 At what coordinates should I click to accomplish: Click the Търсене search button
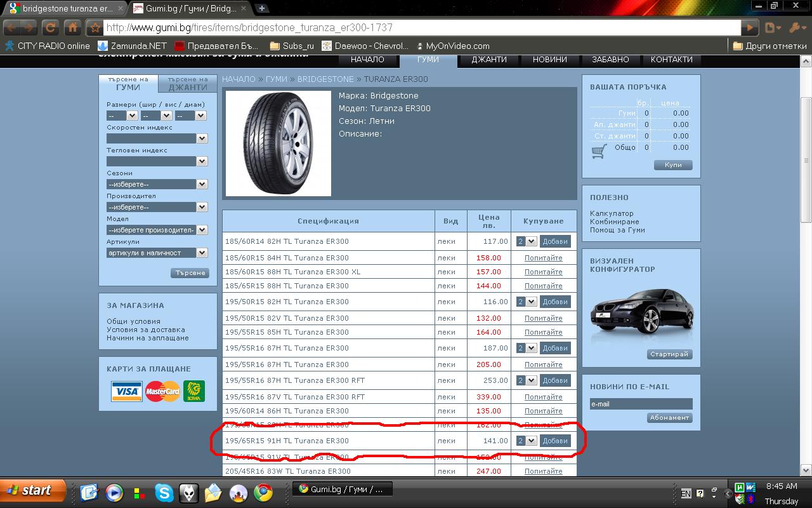coord(189,272)
